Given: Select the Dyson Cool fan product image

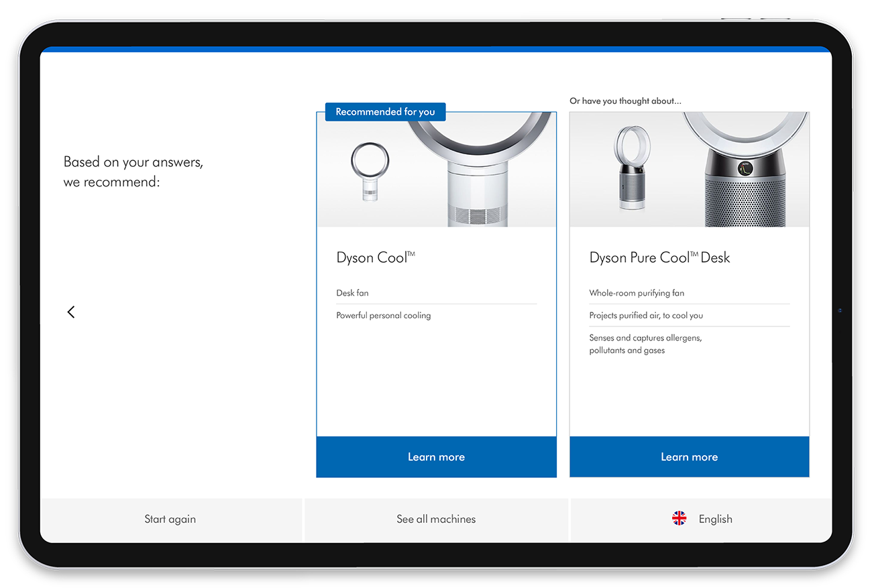Looking at the screenshot, I should [x=436, y=170].
